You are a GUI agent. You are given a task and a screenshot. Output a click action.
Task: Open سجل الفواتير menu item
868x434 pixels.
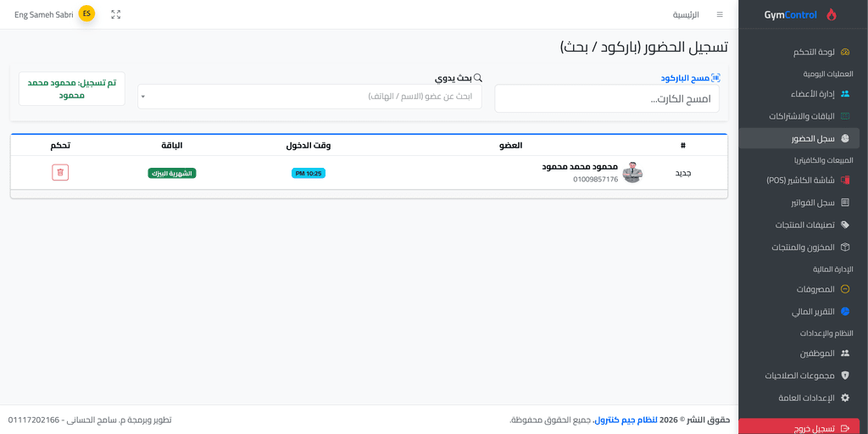(798, 203)
